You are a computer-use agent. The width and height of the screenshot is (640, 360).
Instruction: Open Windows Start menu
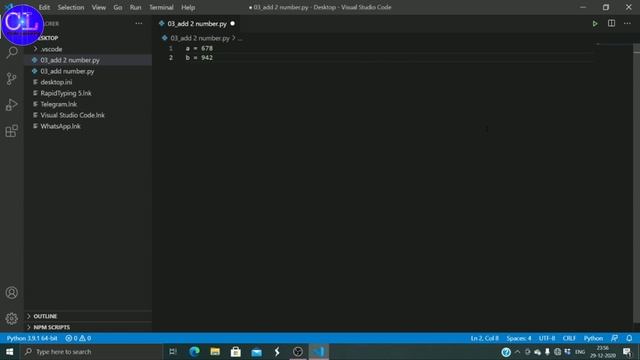tap(9, 351)
